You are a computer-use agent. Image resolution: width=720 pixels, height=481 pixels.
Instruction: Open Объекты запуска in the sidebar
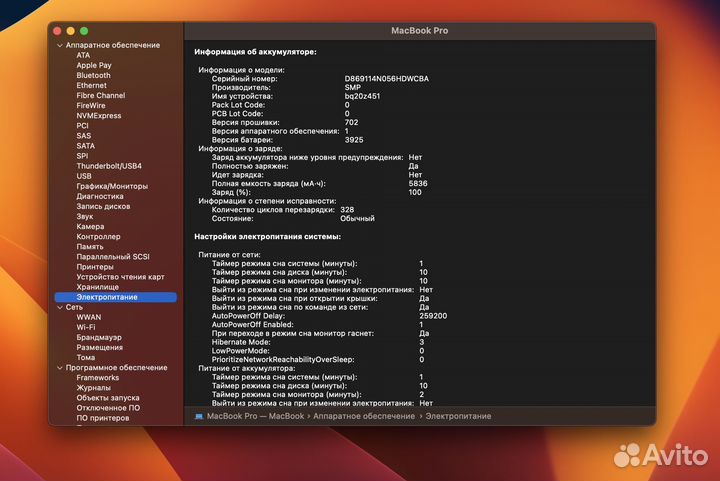click(x=107, y=398)
